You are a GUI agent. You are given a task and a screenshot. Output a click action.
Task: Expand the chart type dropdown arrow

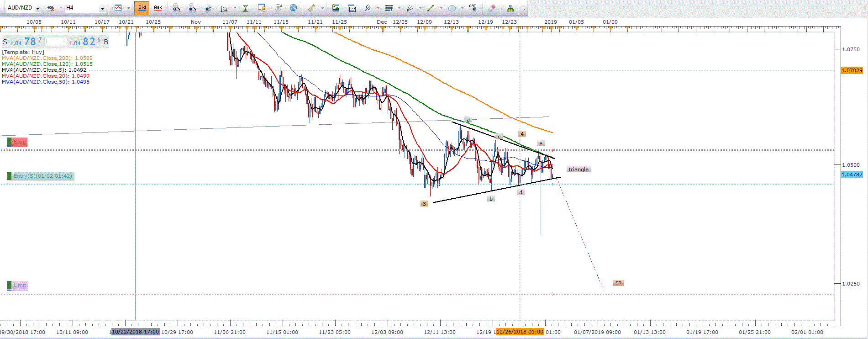point(128,8)
